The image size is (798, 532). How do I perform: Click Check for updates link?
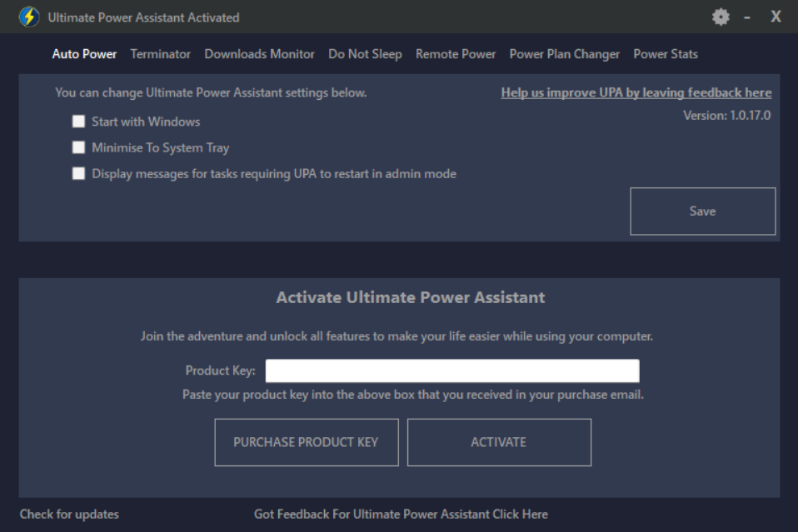tap(69, 515)
